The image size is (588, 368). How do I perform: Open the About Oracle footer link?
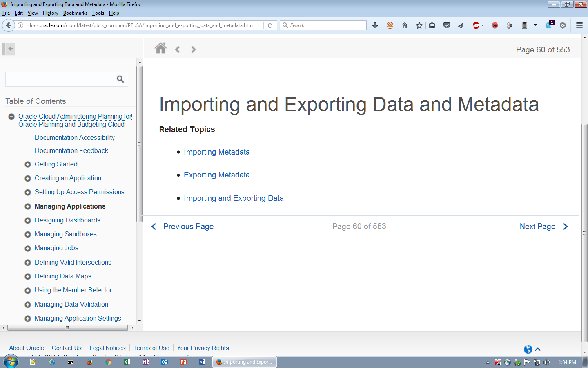27,348
